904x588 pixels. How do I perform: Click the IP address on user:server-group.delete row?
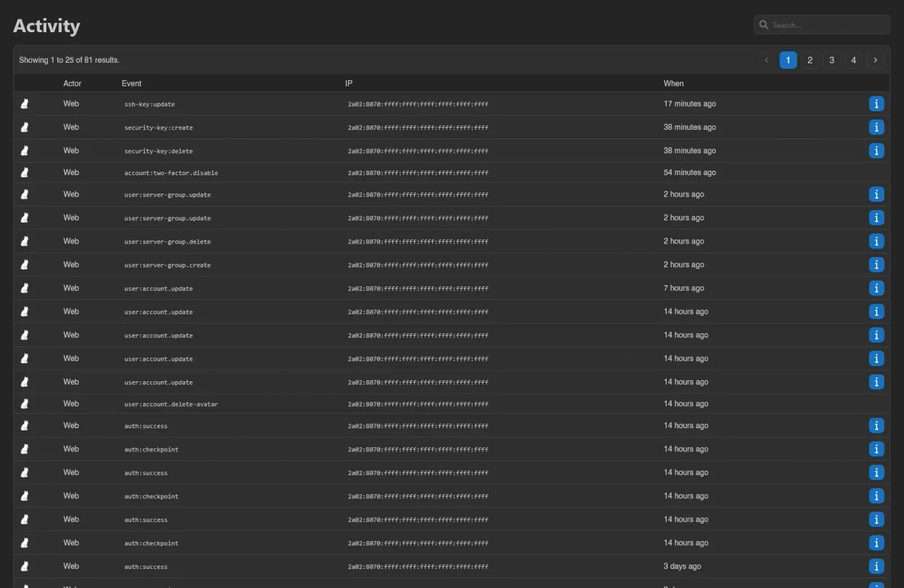tap(418, 242)
